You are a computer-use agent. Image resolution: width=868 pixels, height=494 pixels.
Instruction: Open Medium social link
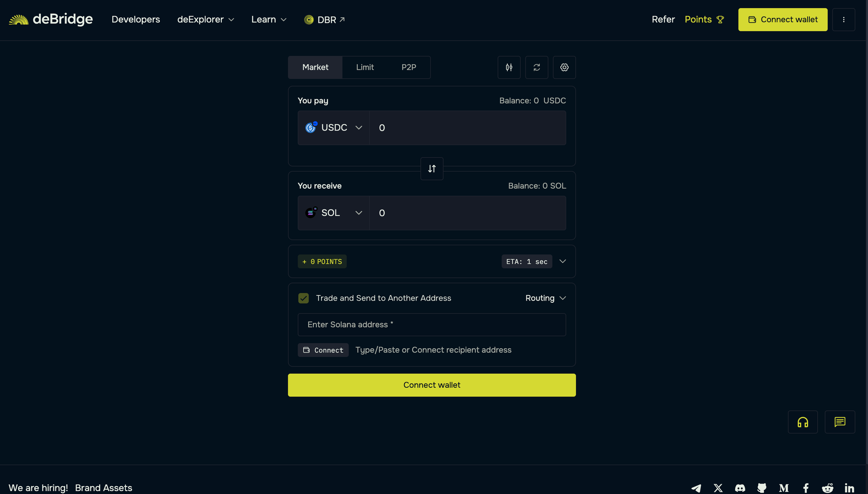tap(784, 488)
